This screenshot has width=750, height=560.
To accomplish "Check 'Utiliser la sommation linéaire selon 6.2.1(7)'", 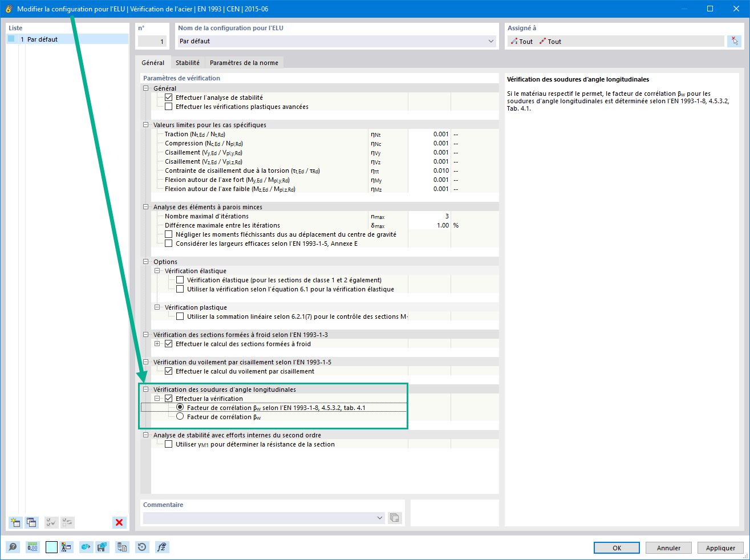I will click(x=180, y=316).
